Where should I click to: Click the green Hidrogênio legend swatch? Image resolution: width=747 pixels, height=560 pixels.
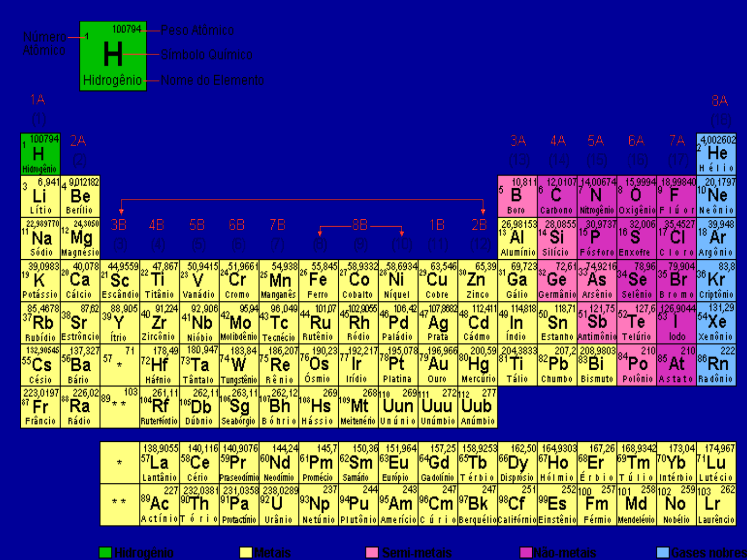point(105,553)
